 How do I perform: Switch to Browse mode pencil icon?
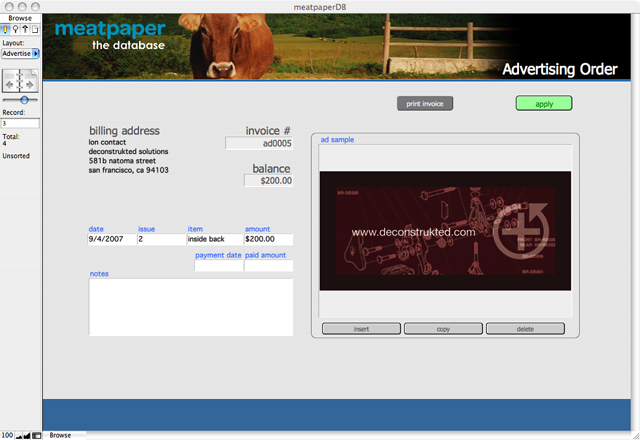click(x=6, y=29)
